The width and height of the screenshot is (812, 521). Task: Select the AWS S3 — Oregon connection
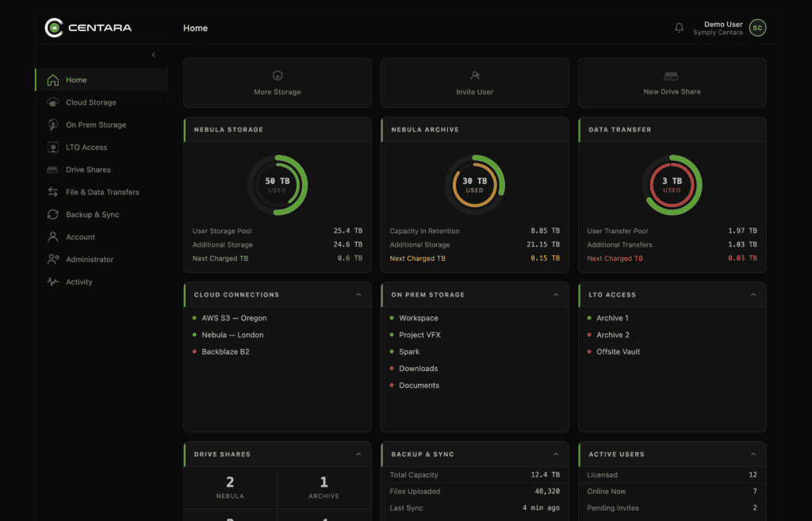pyautogui.click(x=234, y=318)
